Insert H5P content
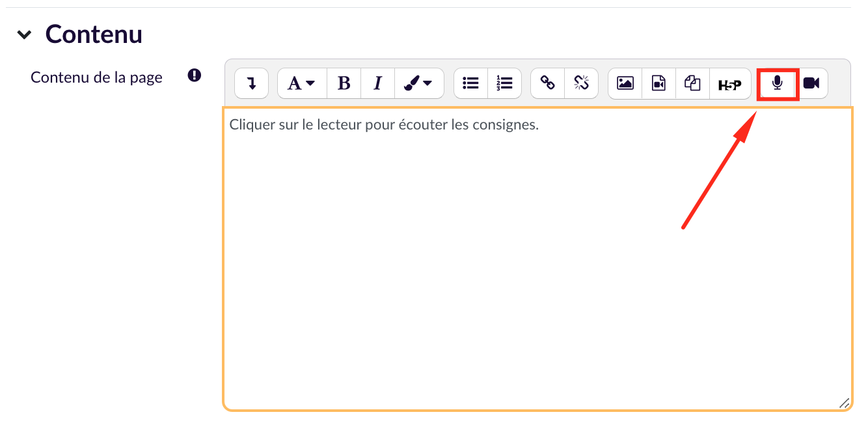The height and width of the screenshot is (423, 868). coord(729,84)
